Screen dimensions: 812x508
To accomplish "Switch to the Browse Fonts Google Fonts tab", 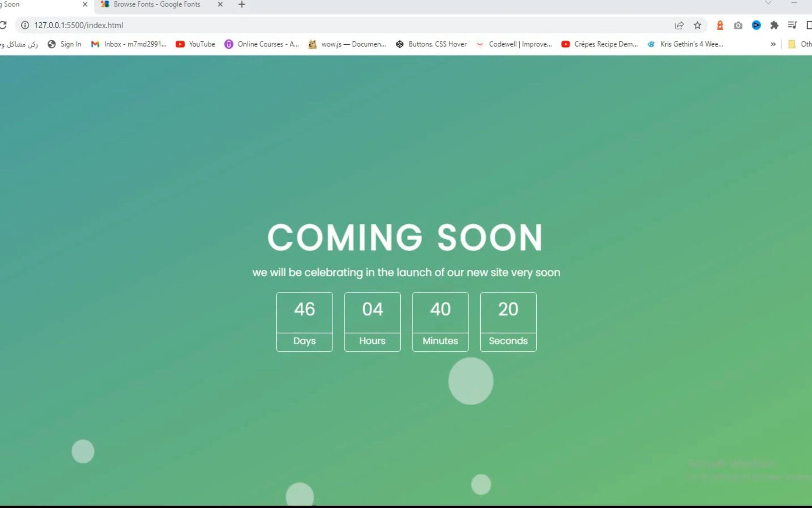I will 155,4.
